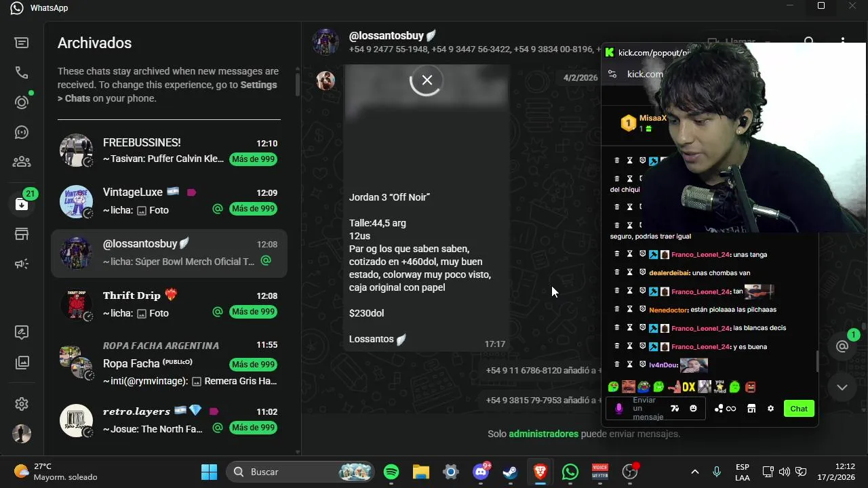Open the Kick chat settings gear
This screenshot has width=868, height=488.
(x=770, y=409)
